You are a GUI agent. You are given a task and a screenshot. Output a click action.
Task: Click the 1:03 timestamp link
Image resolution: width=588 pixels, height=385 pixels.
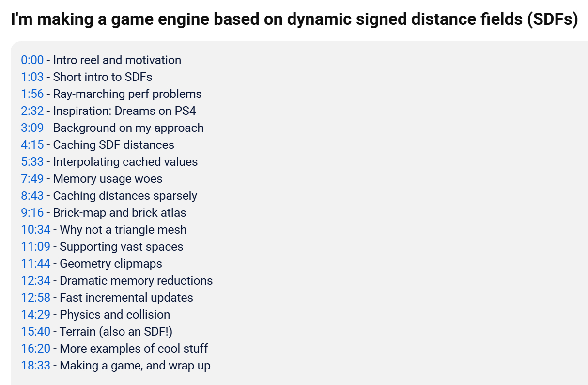[32, 77]
